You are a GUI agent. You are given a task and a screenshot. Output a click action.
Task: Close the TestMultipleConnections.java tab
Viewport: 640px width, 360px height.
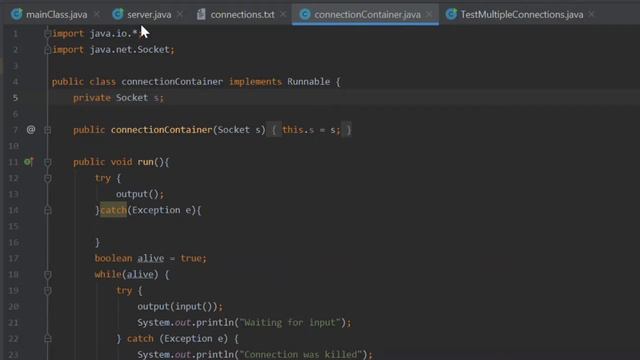(x=591, y=15)
